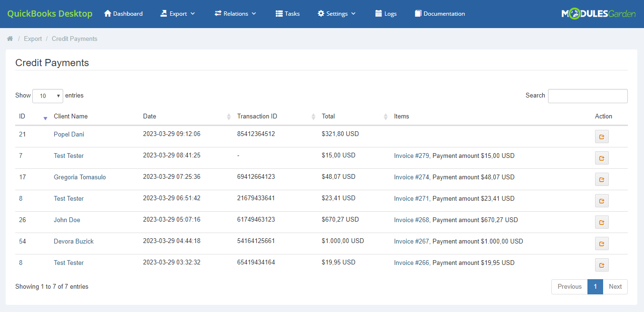Open the Show entries dropdown
The width and height of the screenshot is (644, 312).
click(48, 96)
